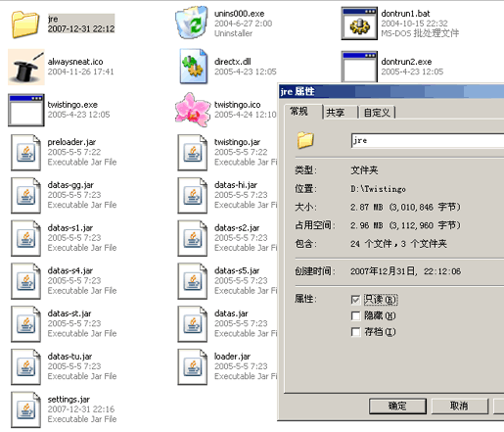This screenshot has height=432, width=504.
Task: Click the 2.96 MB size-on-disk value
Action: pos(405,225)
